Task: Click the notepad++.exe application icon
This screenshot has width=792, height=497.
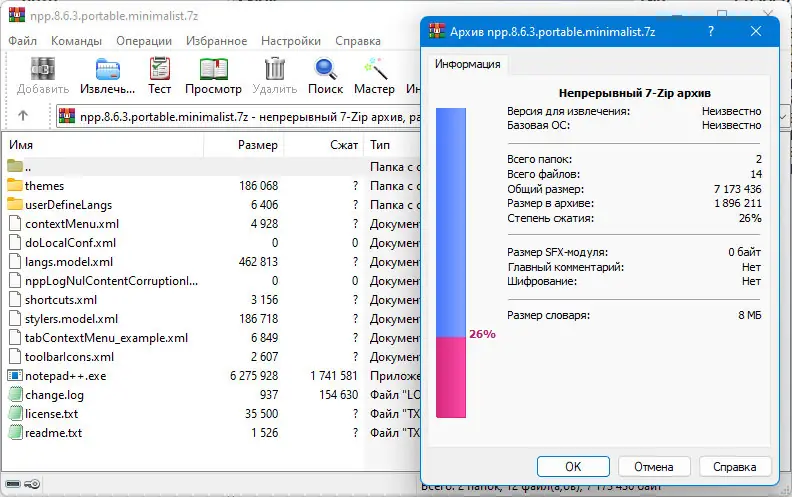Action: point(15,375)
